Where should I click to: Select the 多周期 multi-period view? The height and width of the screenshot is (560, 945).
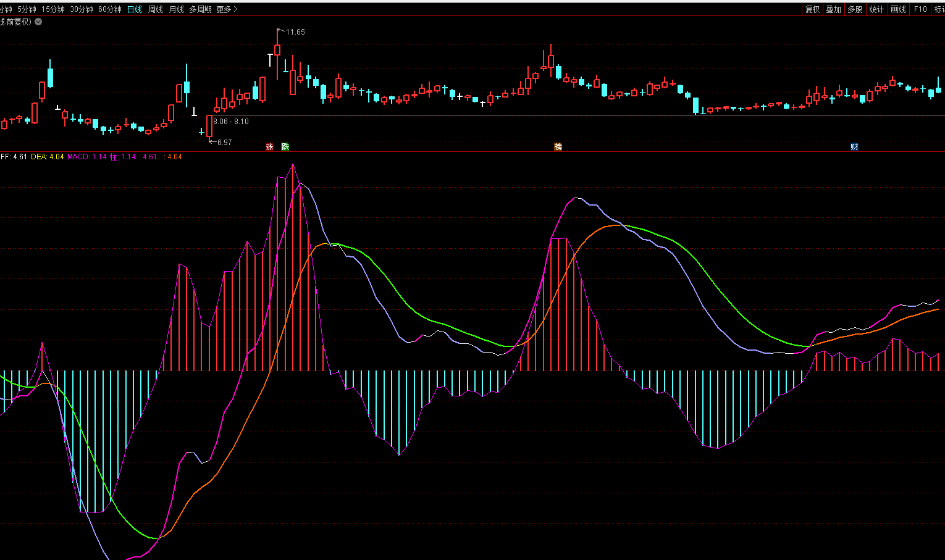[200, 9]
